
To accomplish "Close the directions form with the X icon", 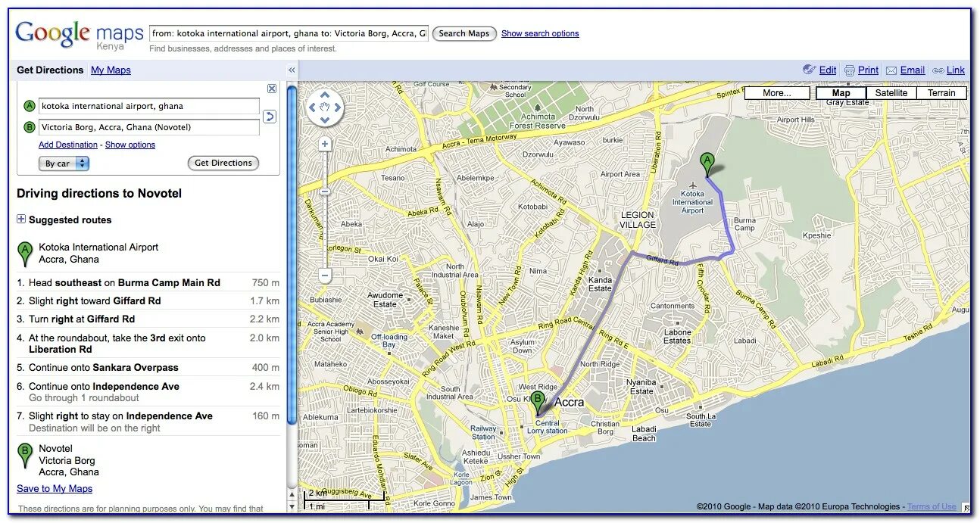I will point(272,89).
